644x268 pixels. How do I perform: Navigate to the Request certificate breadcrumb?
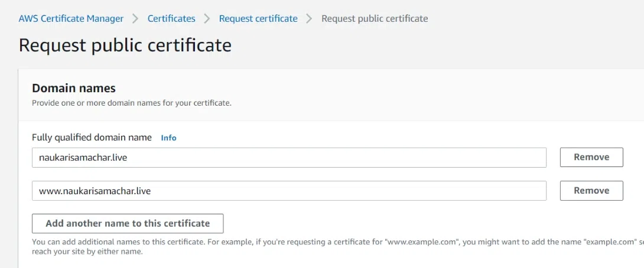[258, 18]
